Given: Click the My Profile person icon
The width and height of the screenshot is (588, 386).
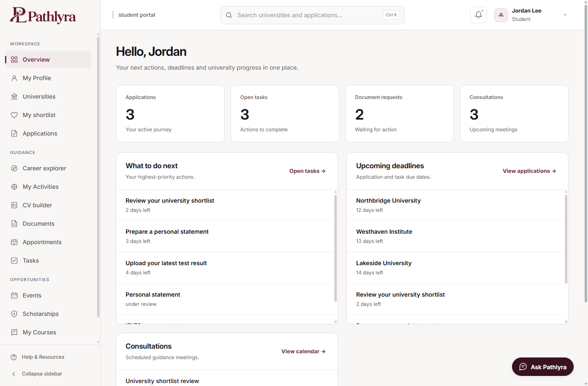Looking at the screenshot, I should click(x=14, y=78).
